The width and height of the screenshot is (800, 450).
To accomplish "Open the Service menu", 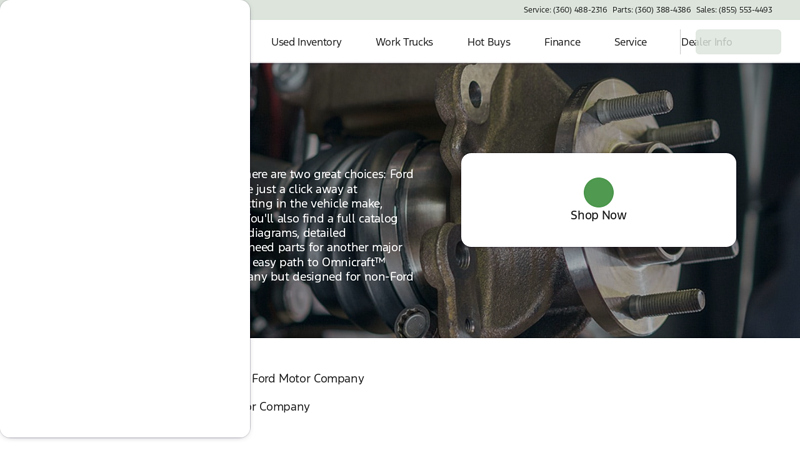I will [630, 42].
